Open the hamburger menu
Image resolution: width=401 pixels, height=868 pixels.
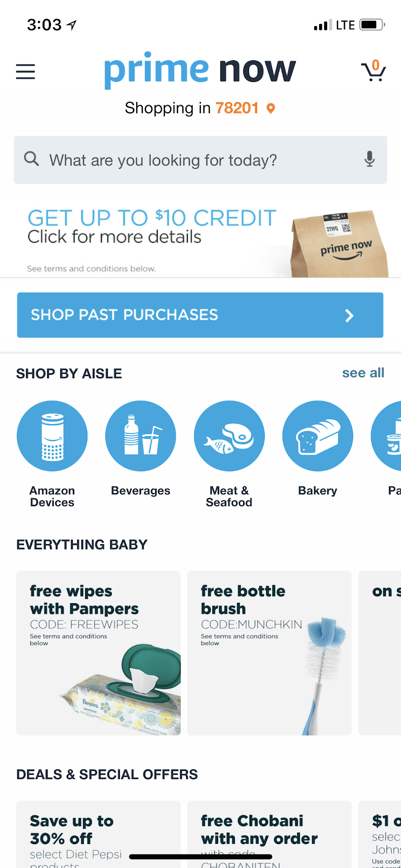click(x=26, y=72)
